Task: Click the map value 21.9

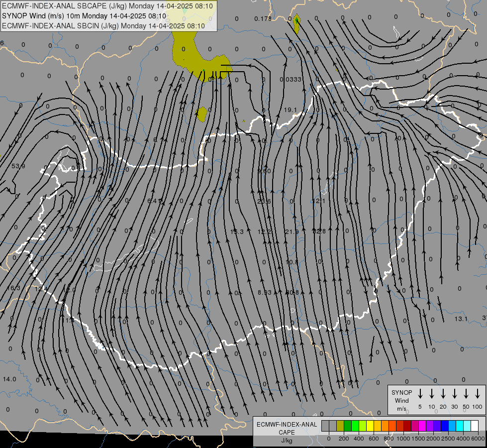Action: coord(292,231)
